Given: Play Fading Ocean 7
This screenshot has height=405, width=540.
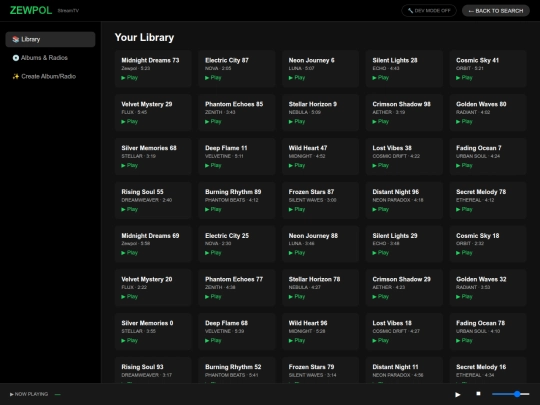Looking at the screenshot, I should [464, 166].
